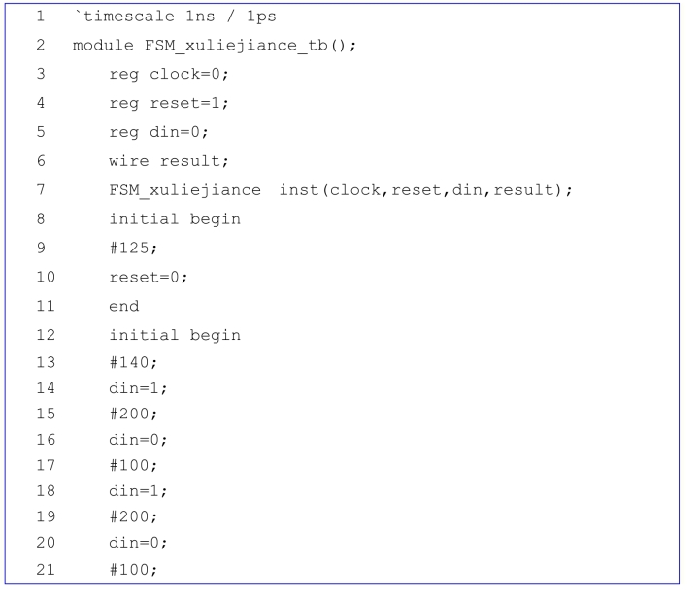Click the FSM_xuliejiance inst instantiation line
Image resolution: width=700 pixels, height=598 pixels.
(x=340, y=190)
